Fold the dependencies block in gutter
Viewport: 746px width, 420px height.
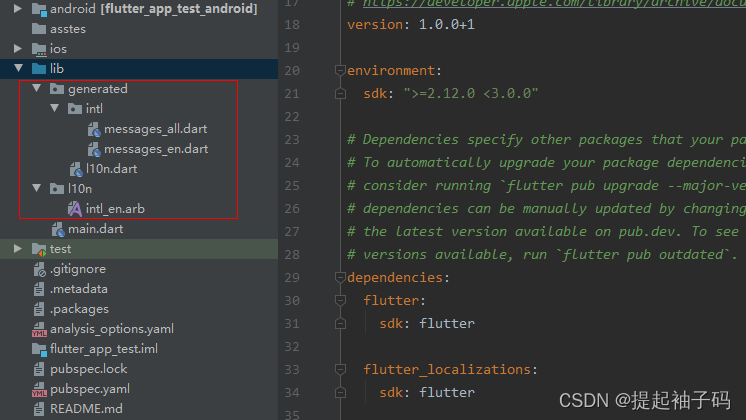[340, 277]
